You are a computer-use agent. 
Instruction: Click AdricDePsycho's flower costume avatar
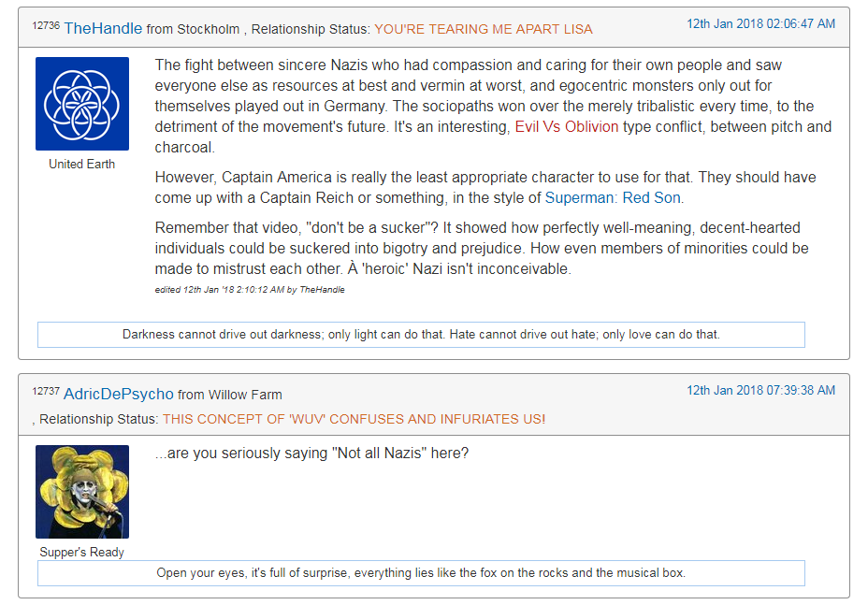pyautogui.click(x=82, y=492)
